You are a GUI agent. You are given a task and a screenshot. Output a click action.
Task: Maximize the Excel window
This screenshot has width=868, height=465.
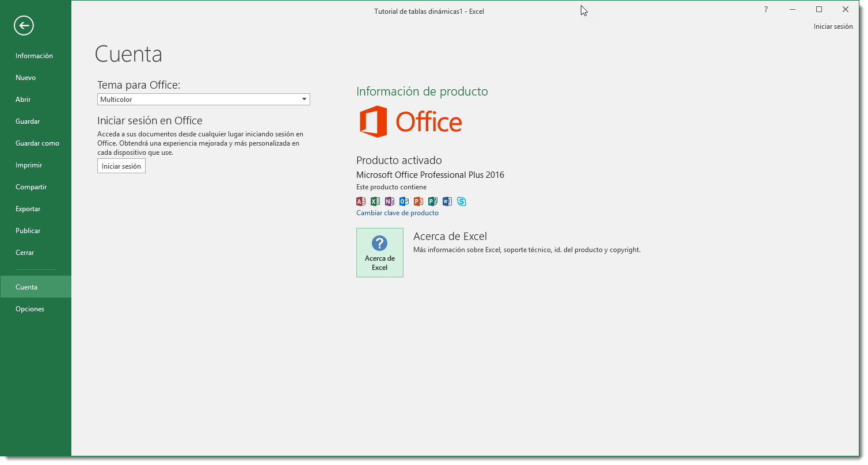point(819,9)
